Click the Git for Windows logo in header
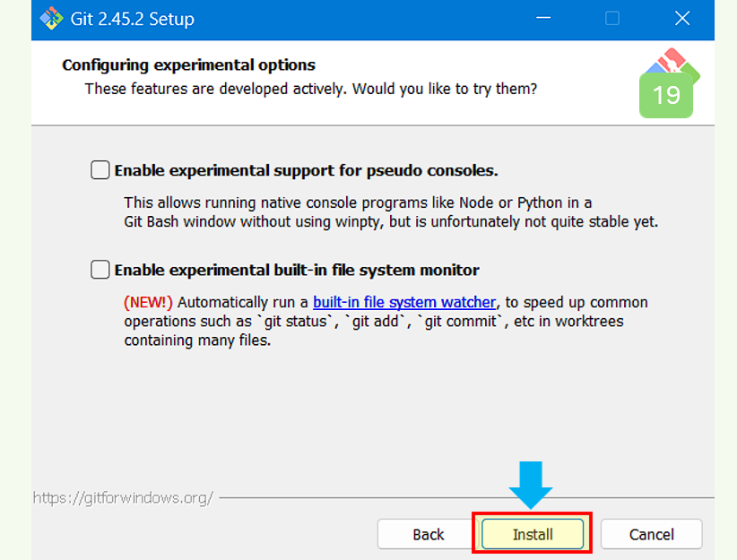Viewport: 737px width, 560px height. (670, 83)
